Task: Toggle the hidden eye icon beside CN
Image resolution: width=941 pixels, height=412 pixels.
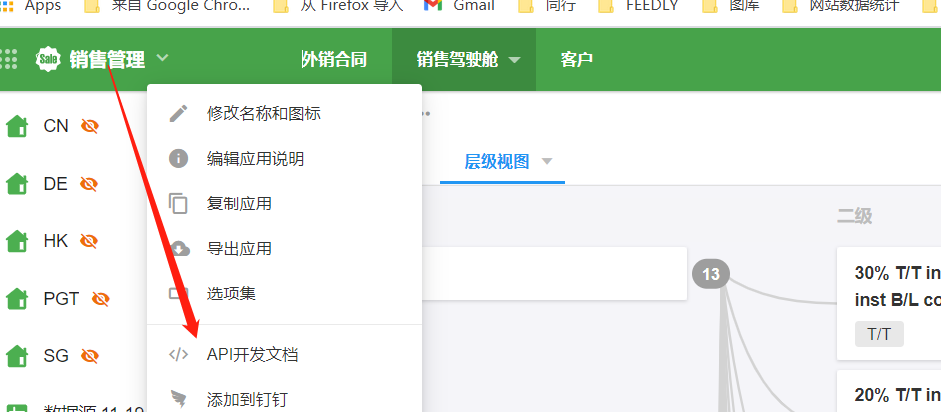Action: click(90, 126)
